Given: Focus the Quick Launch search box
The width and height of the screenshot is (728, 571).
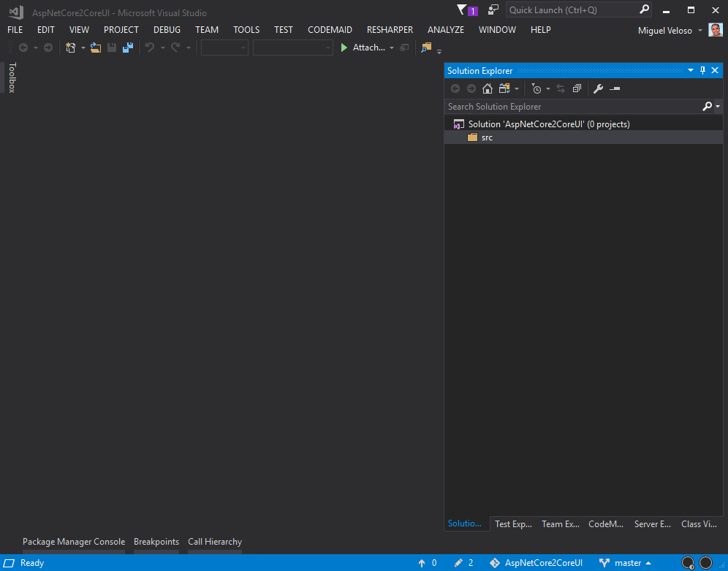Looking at the screenshot, I should (x=578, y=10).
